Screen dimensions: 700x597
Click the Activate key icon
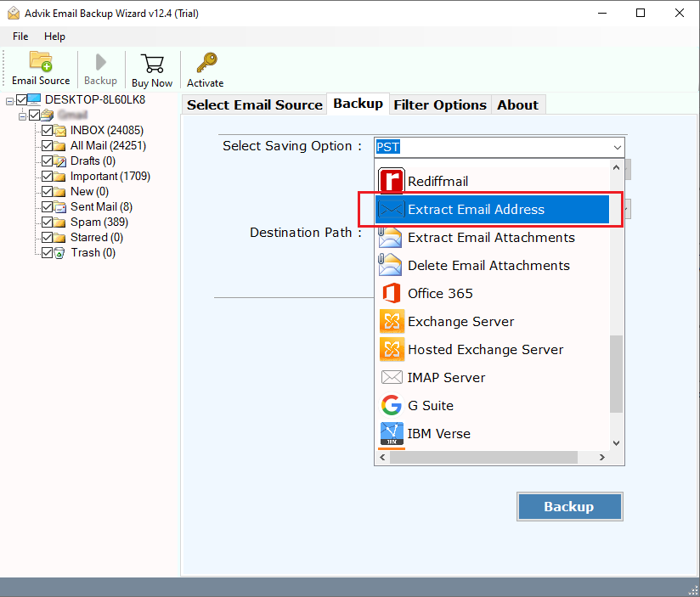(x=206, y=63)
